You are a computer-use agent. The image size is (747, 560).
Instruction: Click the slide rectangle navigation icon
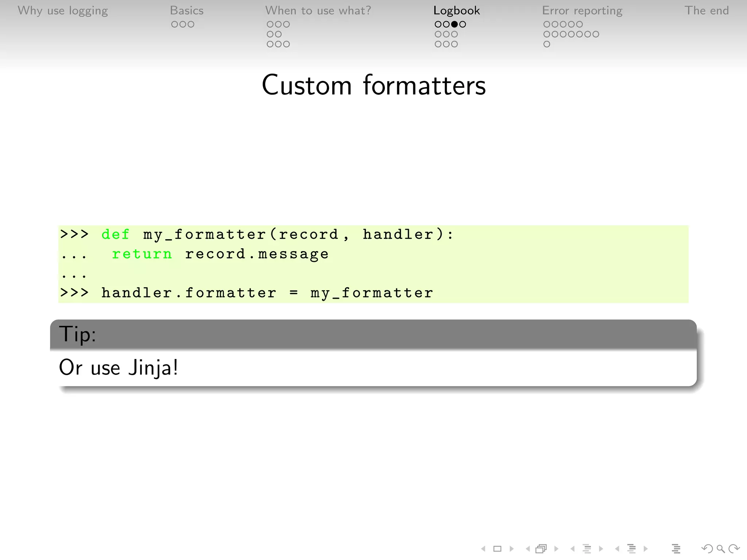click(x=498, y=548)
